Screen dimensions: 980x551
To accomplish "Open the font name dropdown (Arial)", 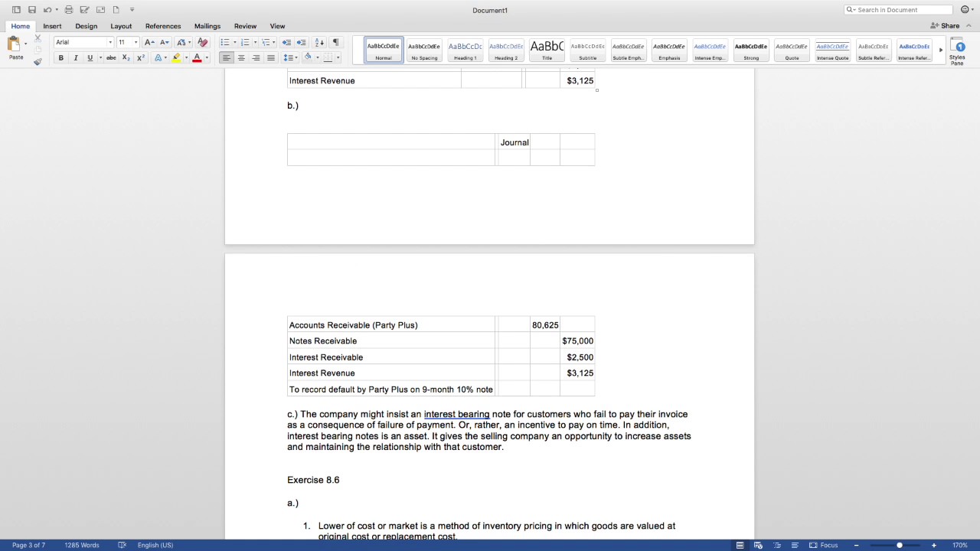I will [110, 42].
